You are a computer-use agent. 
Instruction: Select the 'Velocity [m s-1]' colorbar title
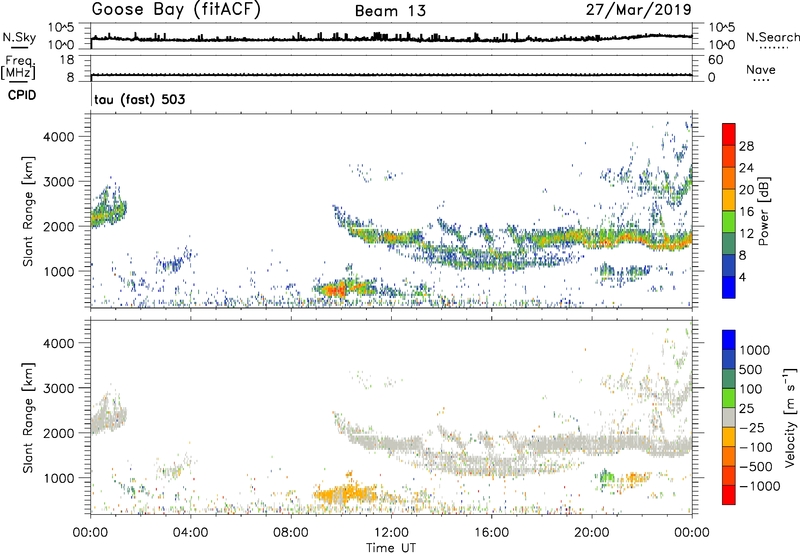click(790, 417)
